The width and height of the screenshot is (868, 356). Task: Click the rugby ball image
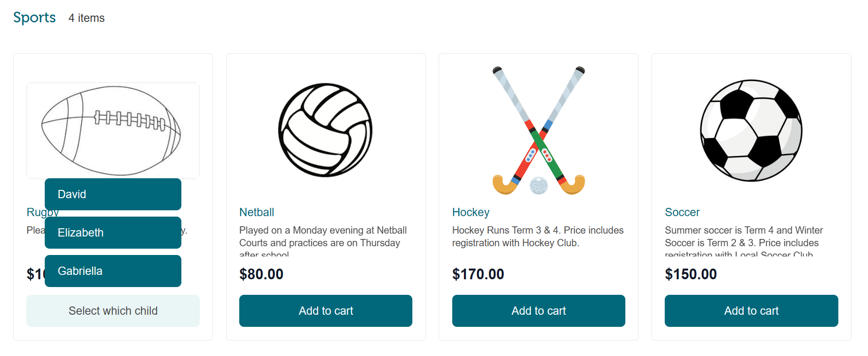[x=113, y=131]
